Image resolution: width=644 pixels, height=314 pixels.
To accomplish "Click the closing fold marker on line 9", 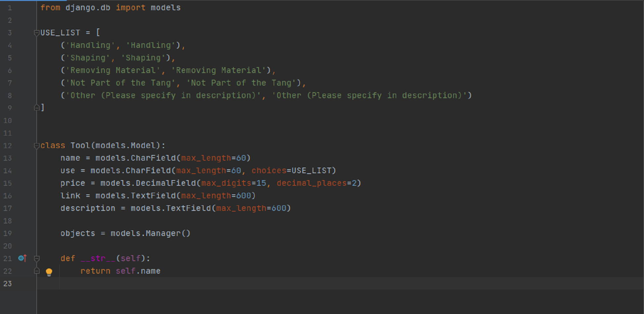I will [x=37, y=107].
